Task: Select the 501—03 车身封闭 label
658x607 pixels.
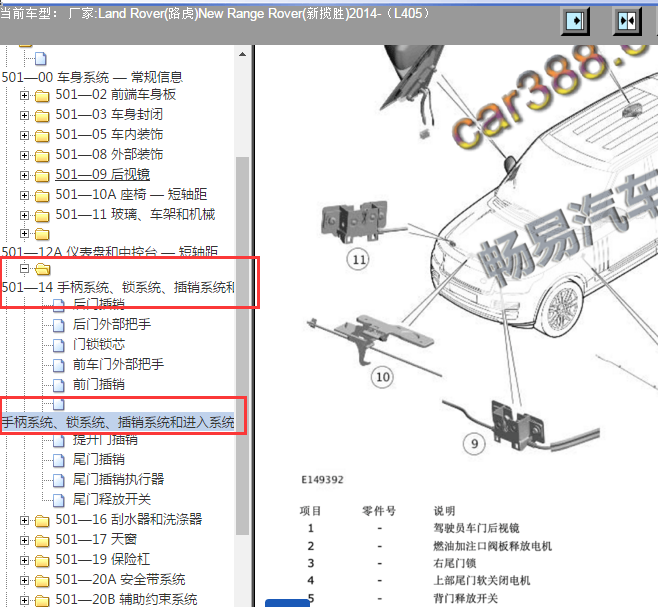Action: tap(109, 114)
